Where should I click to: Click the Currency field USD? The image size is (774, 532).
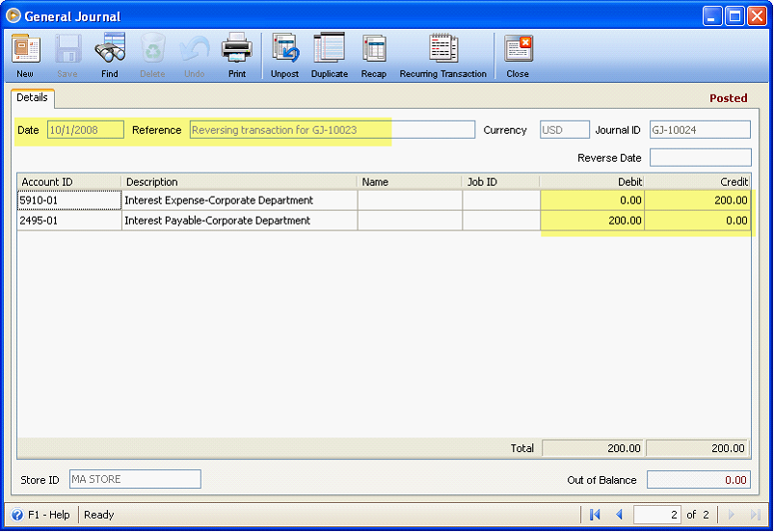[x=564, y=130]
